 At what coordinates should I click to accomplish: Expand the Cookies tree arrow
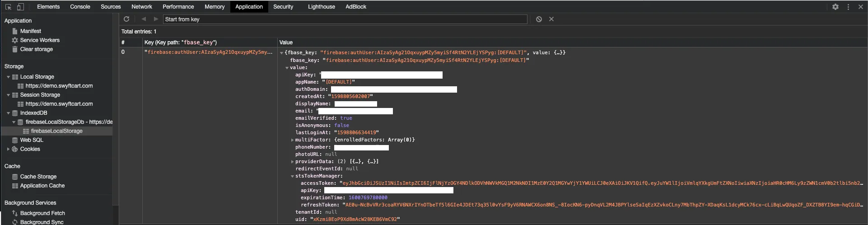pyautogui.click(x=8, y=149)
